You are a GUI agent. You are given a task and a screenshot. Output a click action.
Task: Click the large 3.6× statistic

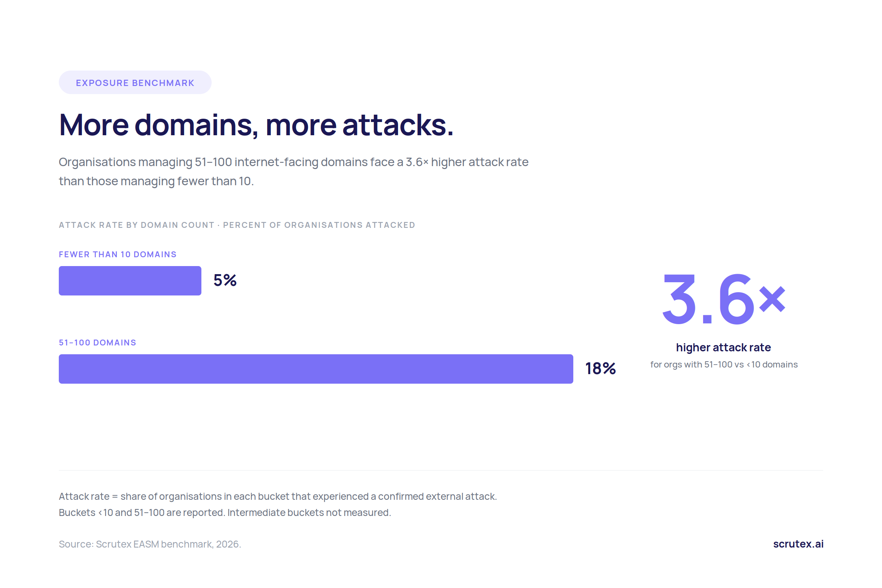[x=724, y=299]
